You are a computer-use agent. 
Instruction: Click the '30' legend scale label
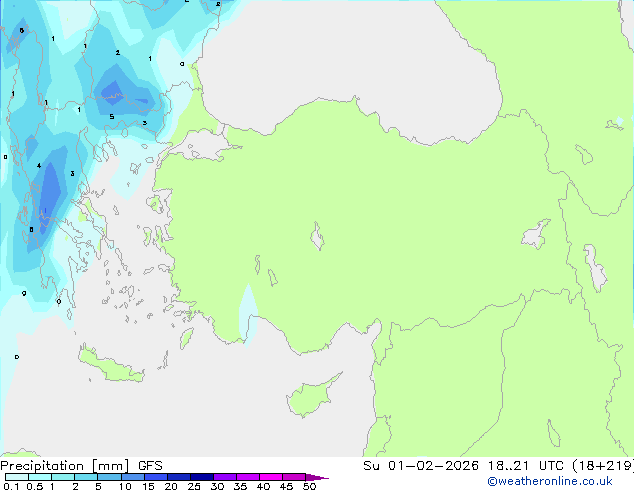click(217, 486)
